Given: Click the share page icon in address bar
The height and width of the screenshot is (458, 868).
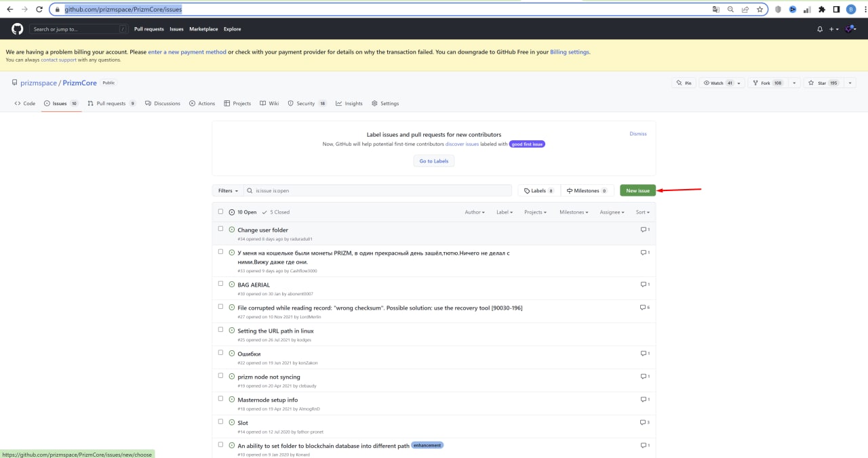Looking at the screenshot, I should point(745,9).
